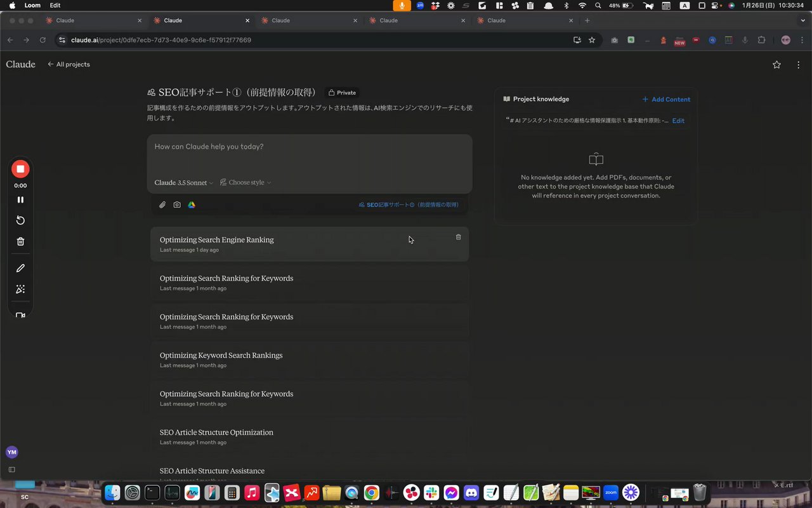
Task: Open the Loom effects sparkle tool
Action: tap(20, 289)
